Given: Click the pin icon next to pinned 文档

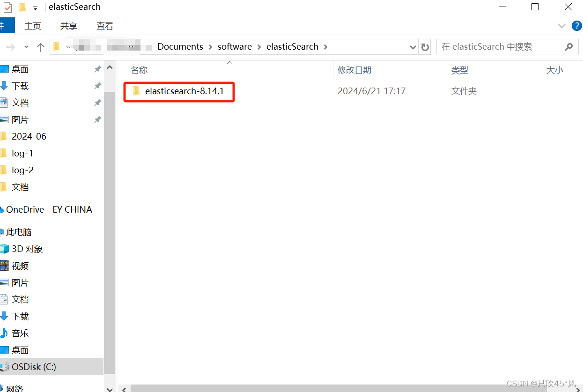Looking at the screenshot, I should pyautogui.click(x=97, y=103).
